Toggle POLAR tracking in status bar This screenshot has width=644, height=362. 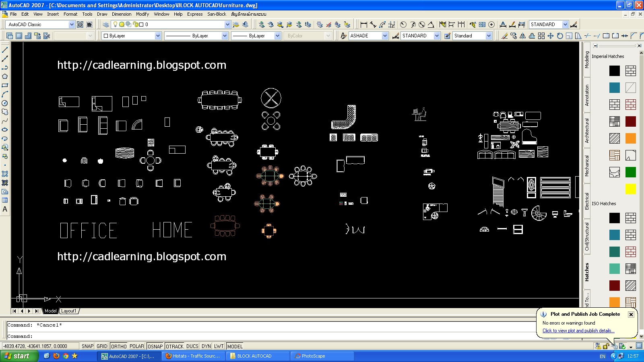coord(137,346)
